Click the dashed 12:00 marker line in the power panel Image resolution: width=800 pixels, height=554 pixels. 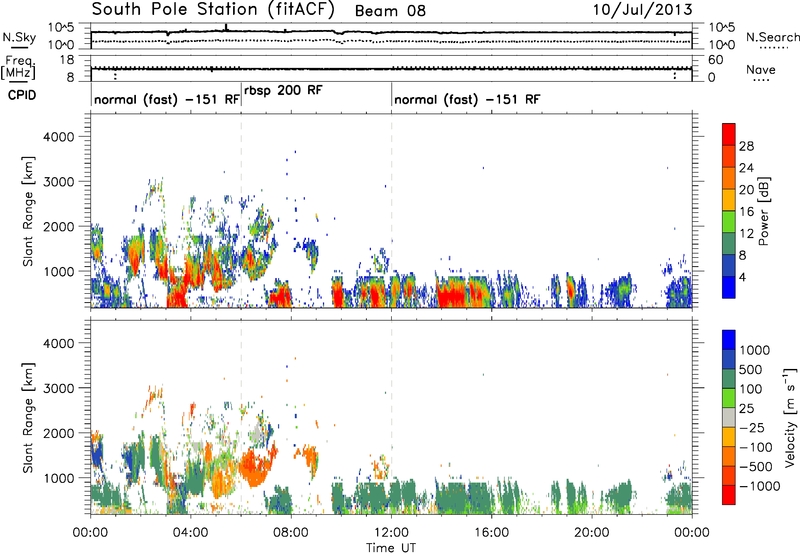(x=391, y=211)
